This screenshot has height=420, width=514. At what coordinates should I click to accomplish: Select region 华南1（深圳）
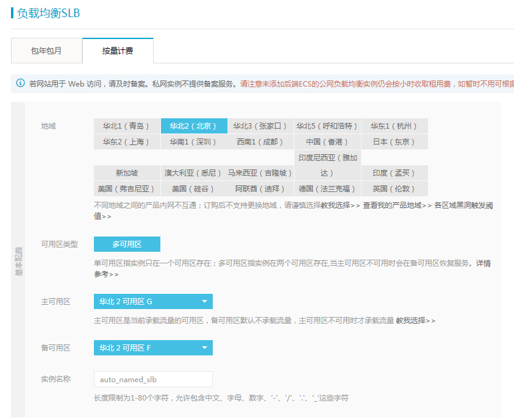(194, 141)
